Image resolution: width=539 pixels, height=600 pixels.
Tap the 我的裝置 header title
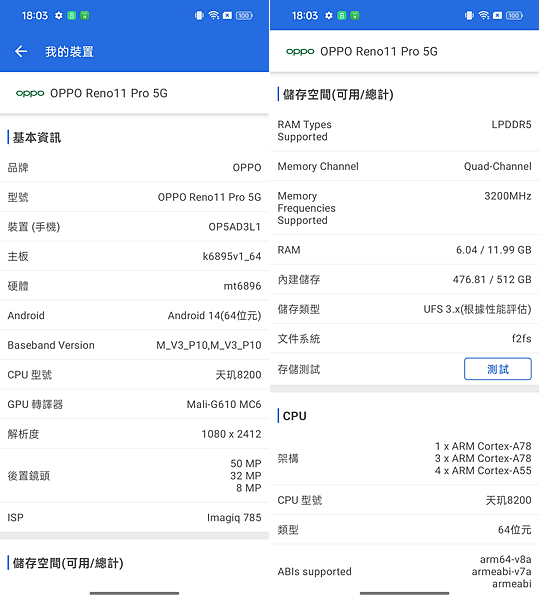(x=69, y=52)
